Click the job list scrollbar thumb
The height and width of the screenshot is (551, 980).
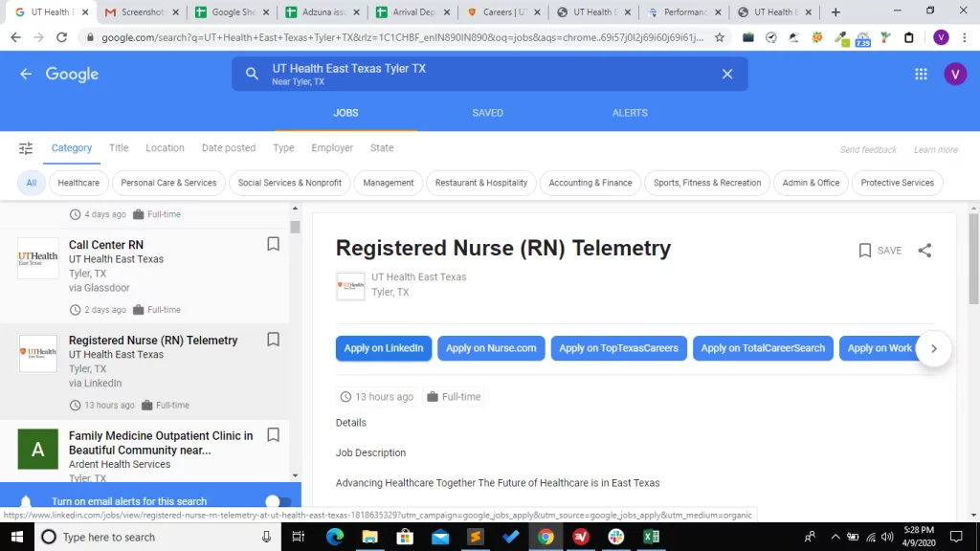295,227
